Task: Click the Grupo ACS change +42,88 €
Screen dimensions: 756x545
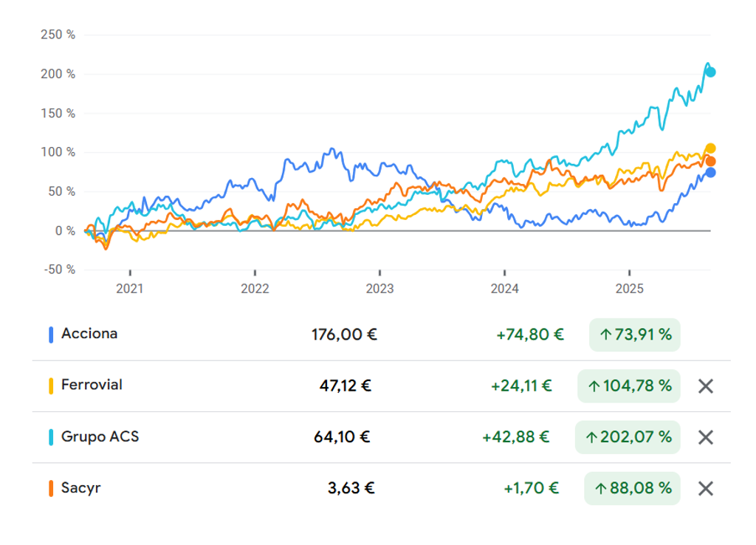Action: [x=515, y=437]
